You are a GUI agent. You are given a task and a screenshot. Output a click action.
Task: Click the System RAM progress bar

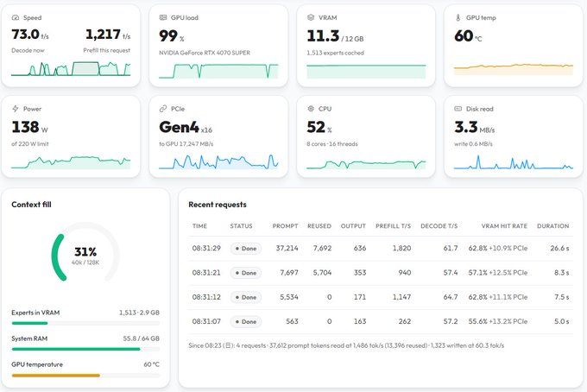85,349
